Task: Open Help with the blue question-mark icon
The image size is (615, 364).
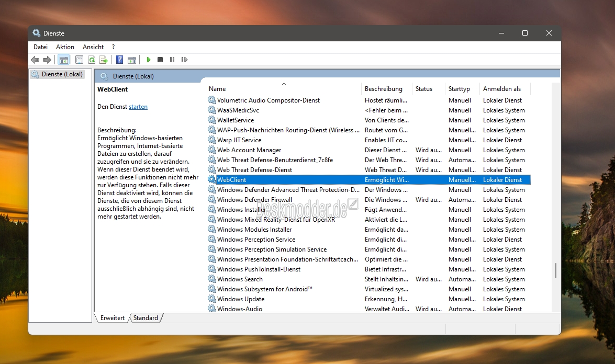Action: click(119, 60)
